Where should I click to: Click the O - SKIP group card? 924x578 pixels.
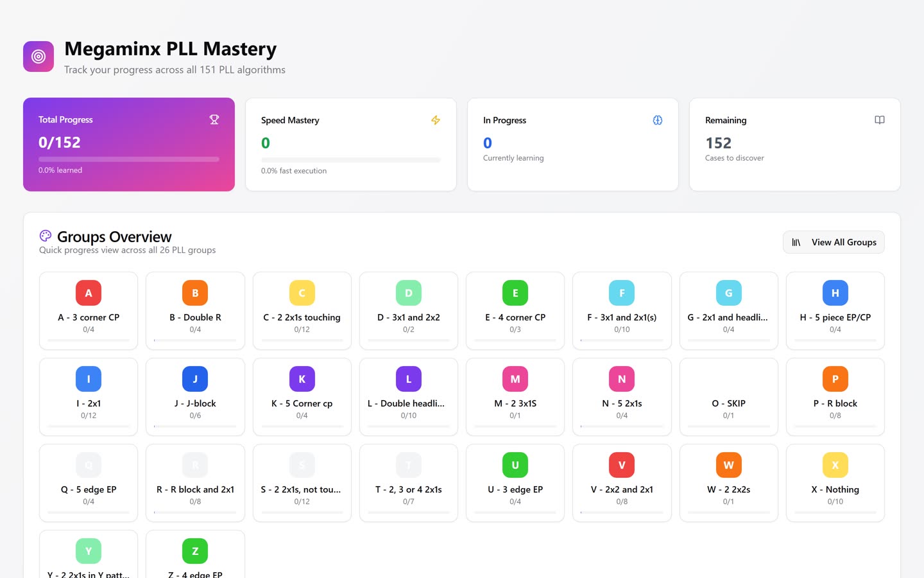[728, 396]
